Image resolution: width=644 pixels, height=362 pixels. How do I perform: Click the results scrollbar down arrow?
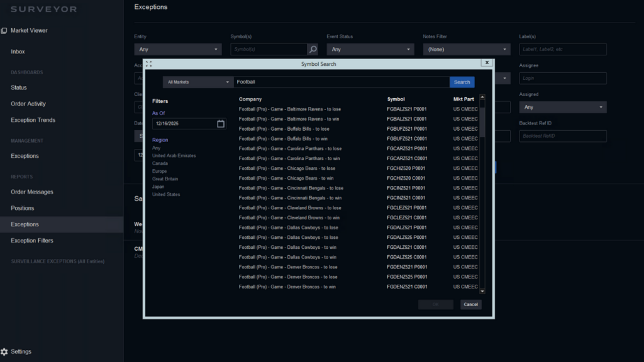click(482, 291)
